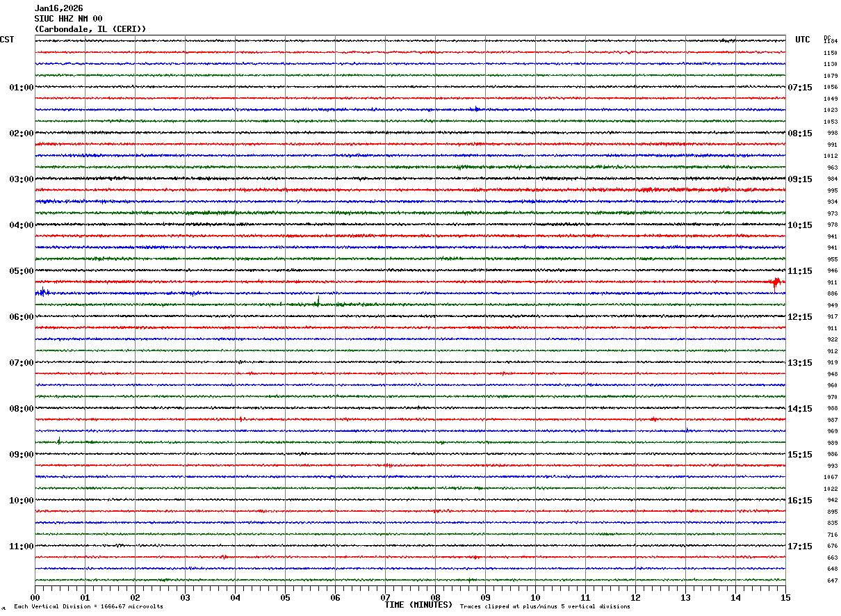The width and height of the screenshot is (841, 616).
Task: Click minute axis tick label '08'
Action: tap(435, 597)
